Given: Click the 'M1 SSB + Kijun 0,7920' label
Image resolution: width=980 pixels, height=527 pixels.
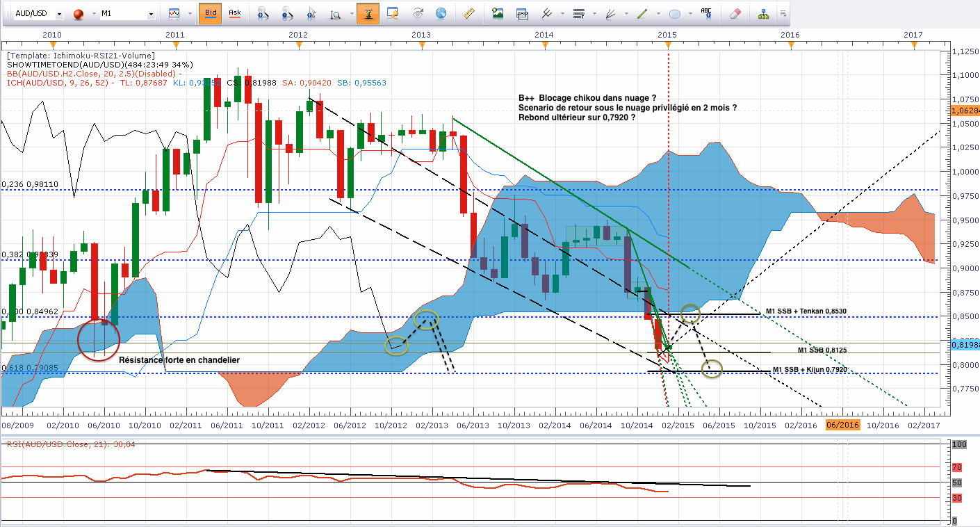Looking at the screenshot, I should pyautogui.click(x=810, y=370).
